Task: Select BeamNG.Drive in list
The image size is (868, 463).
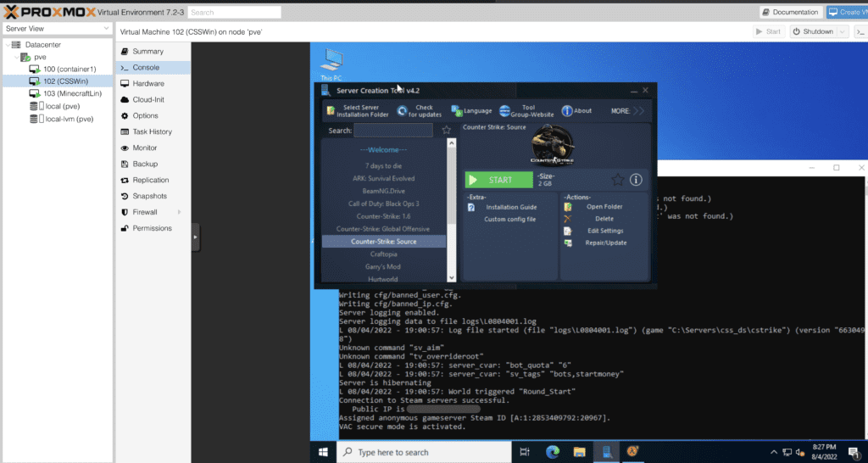Action: pyautogui.click(x=383, y=191)
